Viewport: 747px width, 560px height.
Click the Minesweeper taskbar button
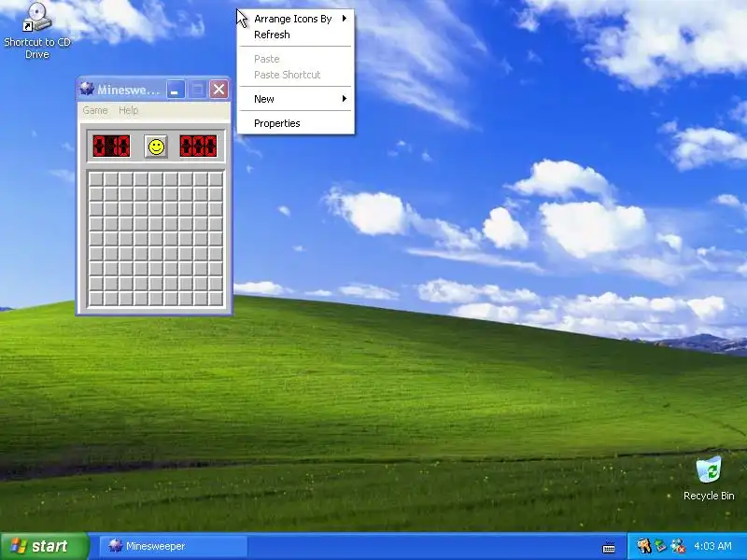(173, 546)
